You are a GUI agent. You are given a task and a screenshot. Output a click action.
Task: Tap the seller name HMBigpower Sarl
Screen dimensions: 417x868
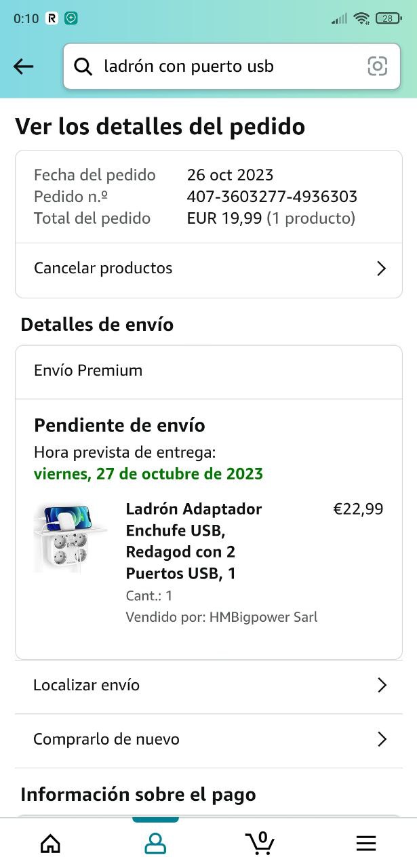pyautogui.click(x=264, y=617)
